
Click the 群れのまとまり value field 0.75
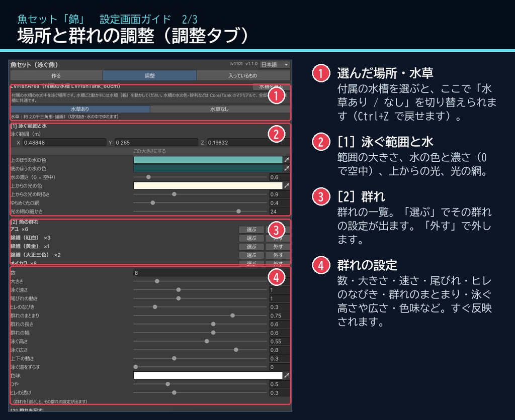click(279, 316)
